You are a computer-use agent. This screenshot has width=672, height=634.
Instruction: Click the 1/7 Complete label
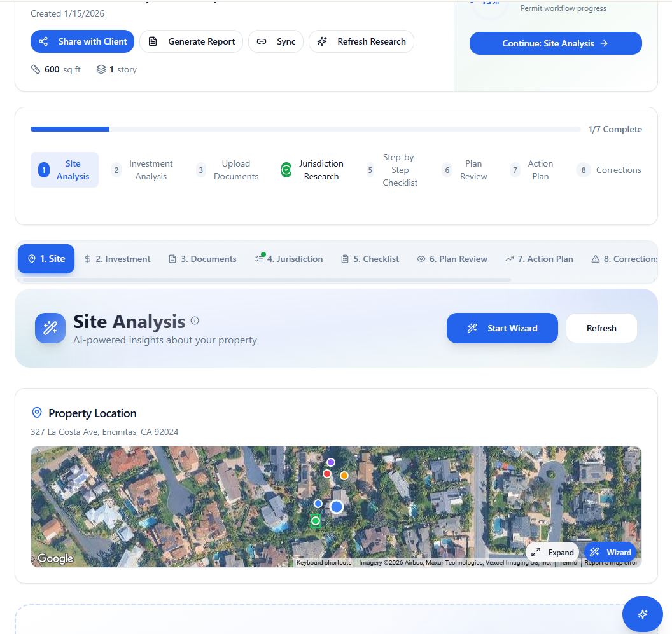615,129
